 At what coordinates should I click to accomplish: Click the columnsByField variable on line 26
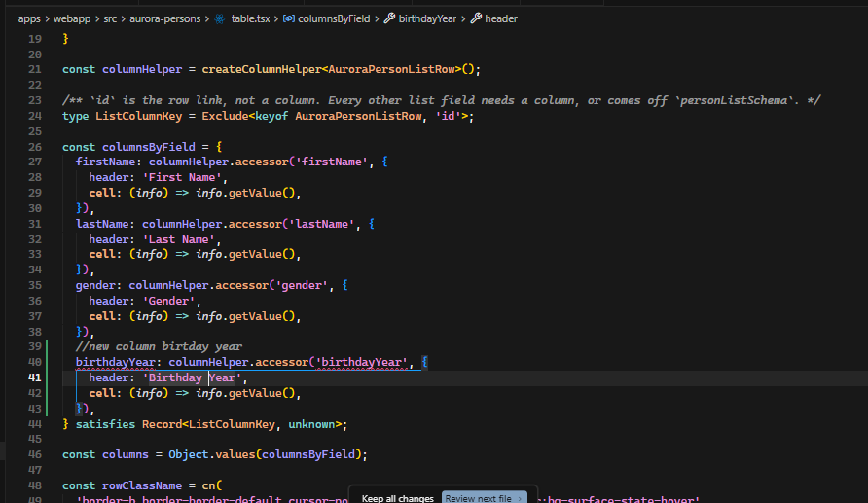pyautogui.click(x=148, y=147)
